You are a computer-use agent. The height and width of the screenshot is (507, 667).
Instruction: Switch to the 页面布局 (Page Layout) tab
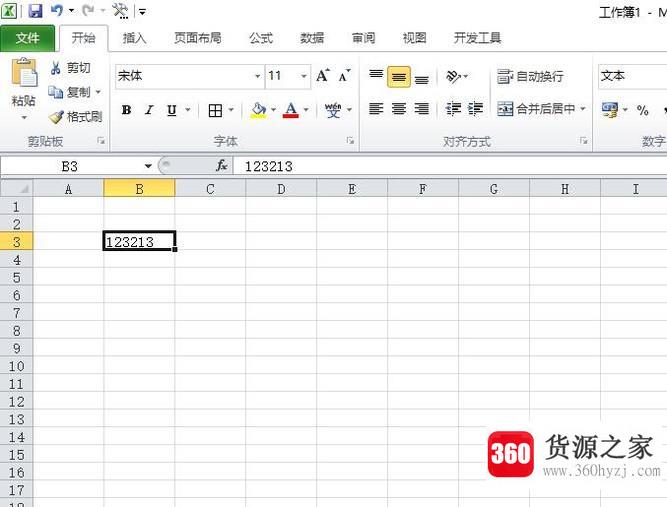198,38
